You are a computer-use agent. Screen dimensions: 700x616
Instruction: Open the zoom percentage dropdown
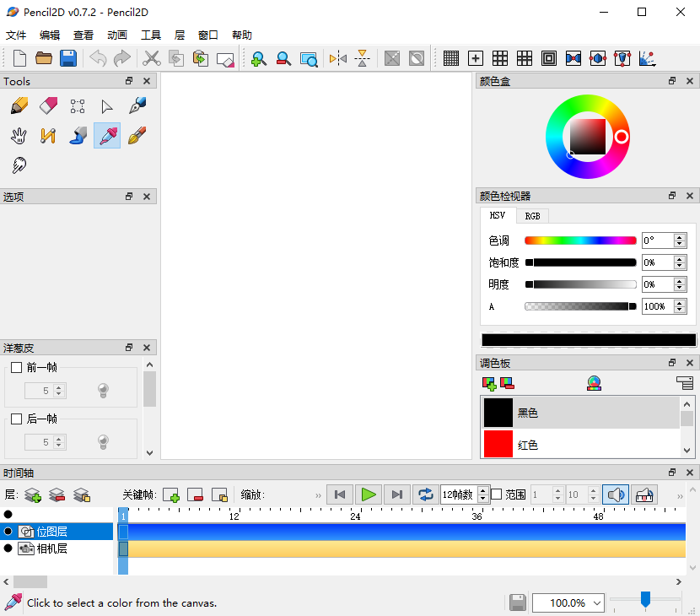pyautogui.click(x=568, y=602)
